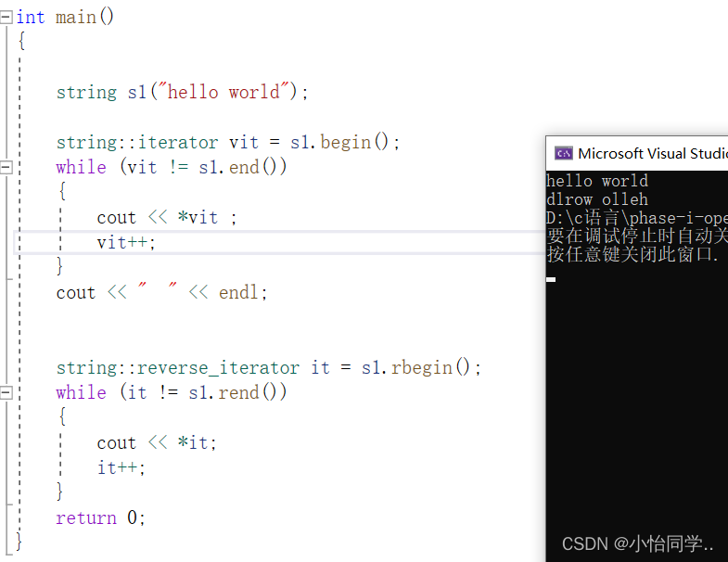Collapse the while (vit != s1.end()) loop
Screen dimensions: 728x562
tap(6, 167)
